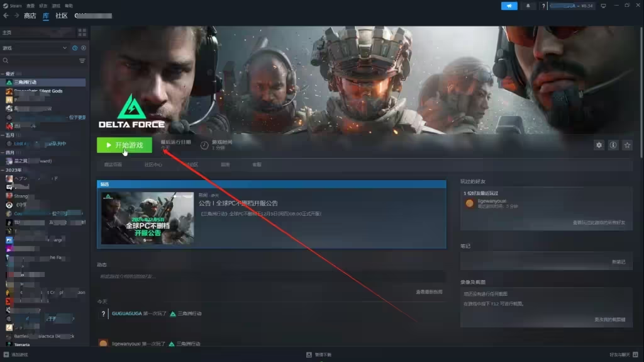Open the announcement news thumbnail image
Viewport: 644px width, 362px height.
(147, 218)
